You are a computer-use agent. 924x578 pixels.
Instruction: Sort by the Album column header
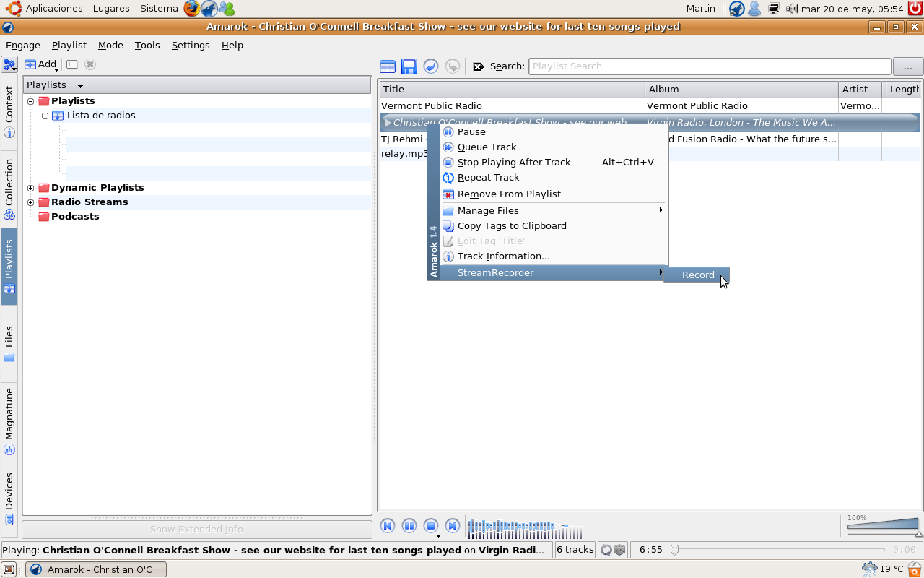(x=741, y=89)
